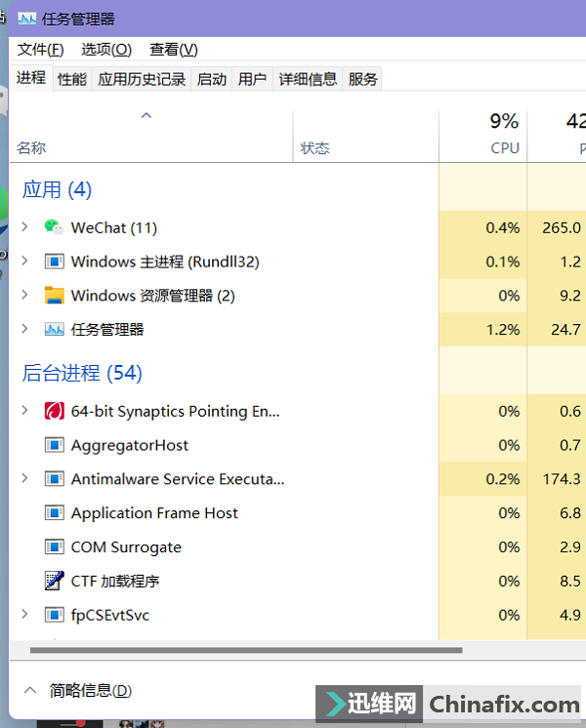Click the Task Manager title bar icon
The height and width of the screenshot is (728, 586).
click(26, 19)
